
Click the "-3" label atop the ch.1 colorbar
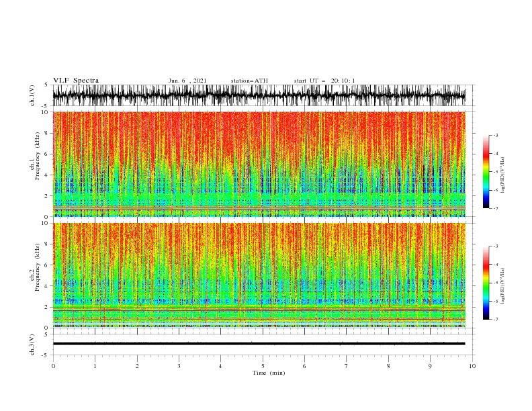pyautogui.click(x=496, y=135)
